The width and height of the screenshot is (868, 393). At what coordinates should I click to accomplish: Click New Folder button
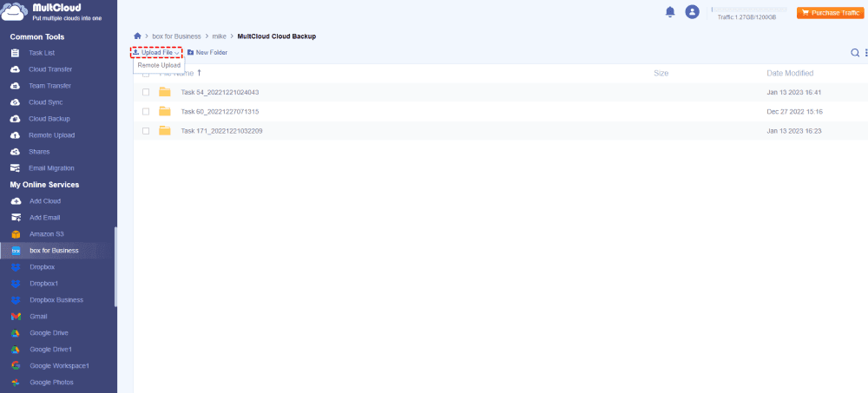click(207, 53)
